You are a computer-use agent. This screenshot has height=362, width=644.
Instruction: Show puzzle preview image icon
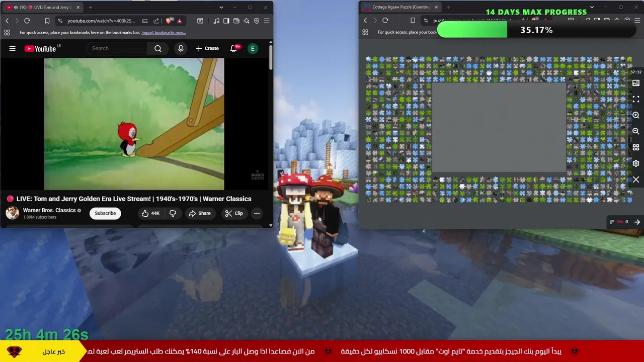click(636, 83)
